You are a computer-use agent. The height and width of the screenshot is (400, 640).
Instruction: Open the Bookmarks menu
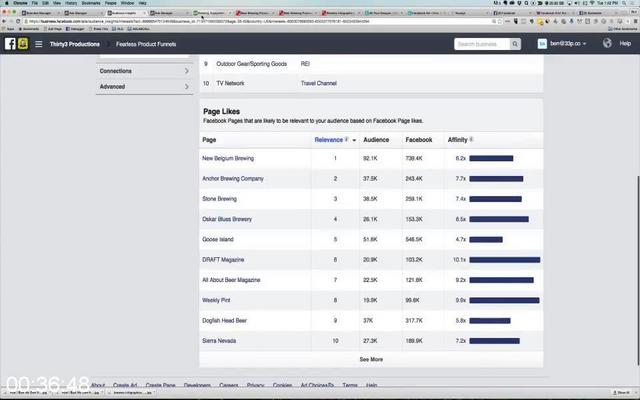[91, 3]
